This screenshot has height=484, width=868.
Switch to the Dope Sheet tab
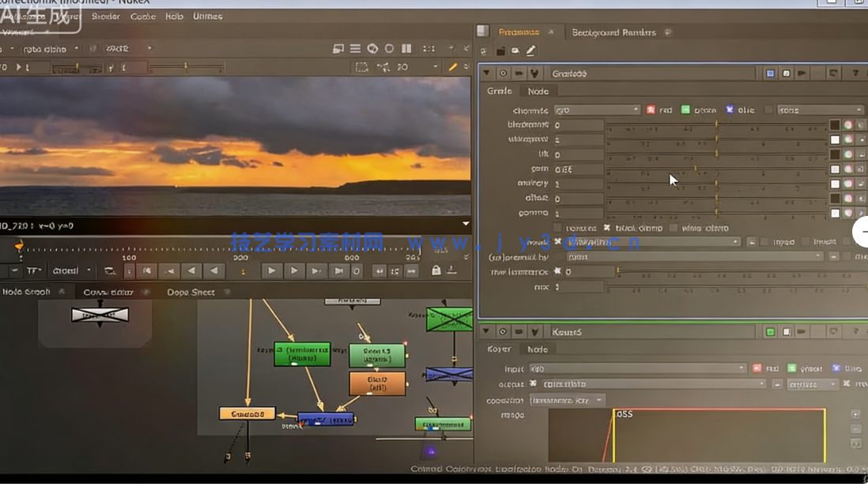pyautogui.click(x=191, y=292)
